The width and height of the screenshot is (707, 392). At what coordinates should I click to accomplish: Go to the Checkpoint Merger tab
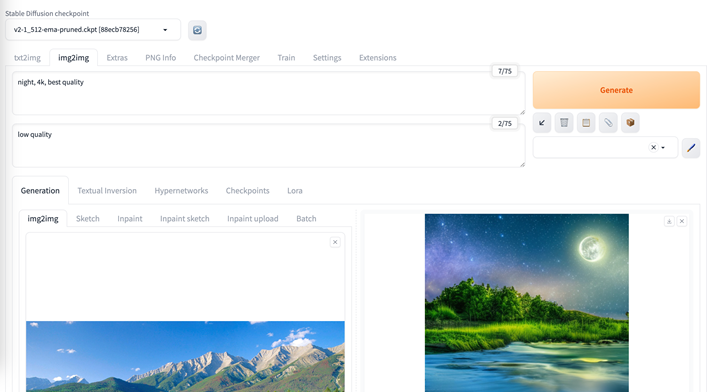[226, 58]
